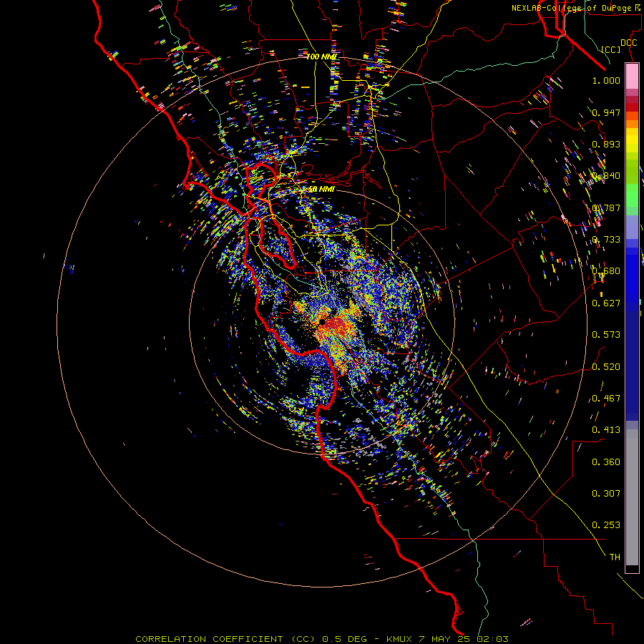The width and height of the screenshot is (644, 644).
Task: Select the 0.680 legend value
Action: [x=606, y=271]
